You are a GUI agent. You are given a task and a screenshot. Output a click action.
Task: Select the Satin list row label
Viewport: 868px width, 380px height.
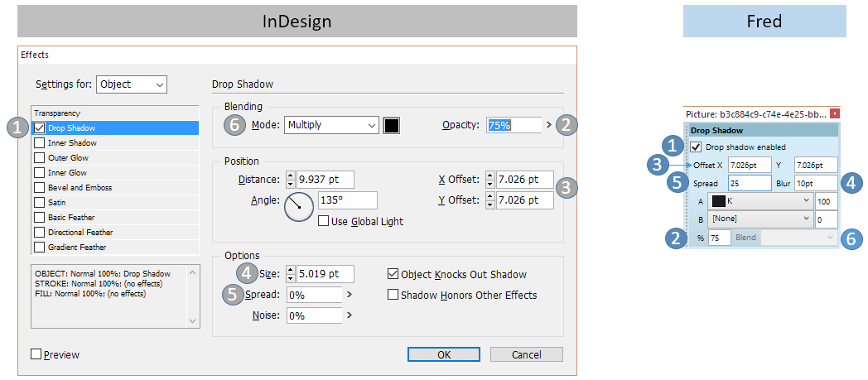[56, 203]
